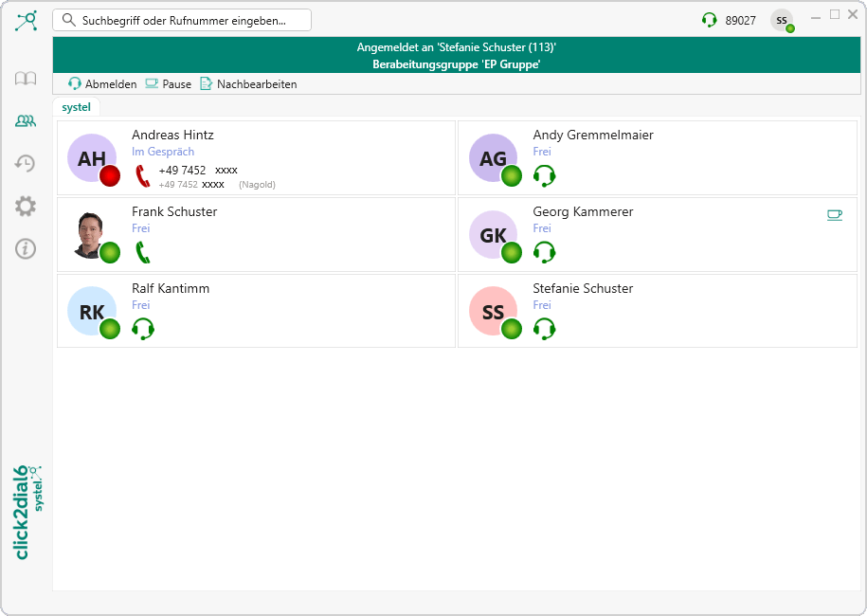
Task: Click the headset 89027 line indicator
Action: 729,20
